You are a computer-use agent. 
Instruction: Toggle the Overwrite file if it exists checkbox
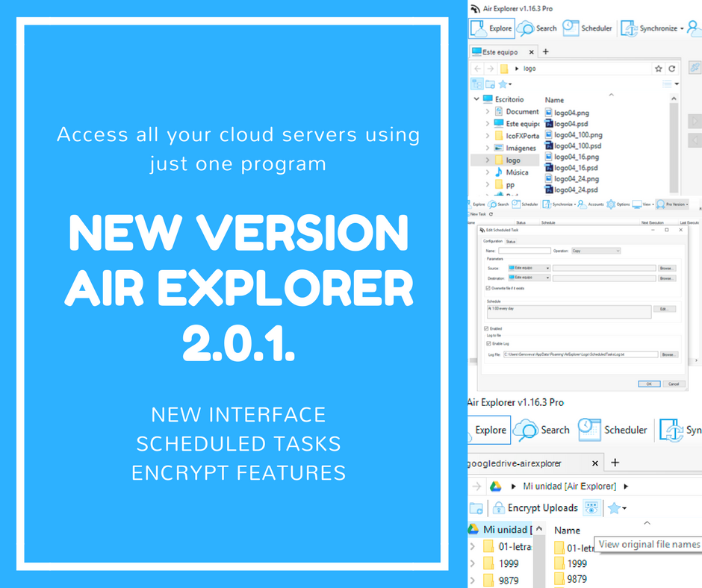pyautogui.click(x=487, y=287)
